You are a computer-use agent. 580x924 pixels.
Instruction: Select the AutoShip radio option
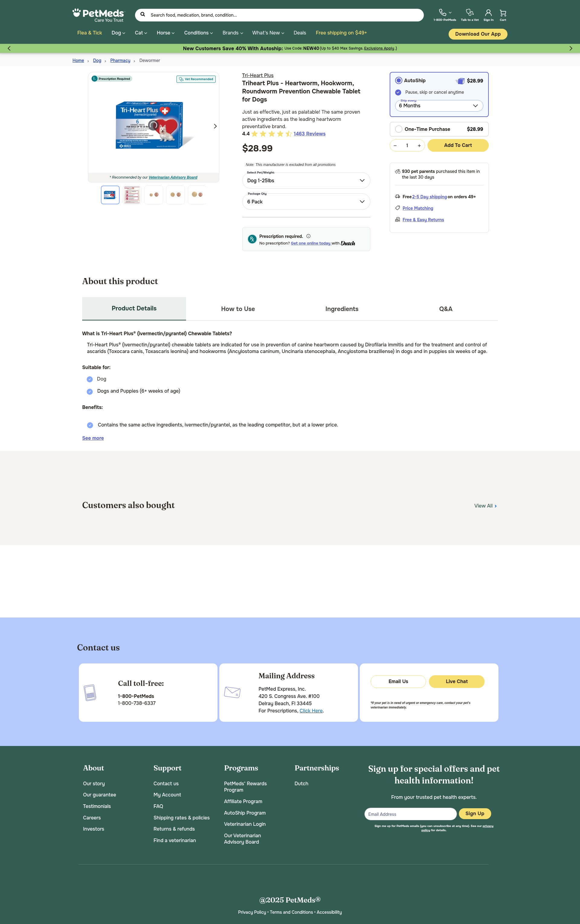click(x=398, y=81)
